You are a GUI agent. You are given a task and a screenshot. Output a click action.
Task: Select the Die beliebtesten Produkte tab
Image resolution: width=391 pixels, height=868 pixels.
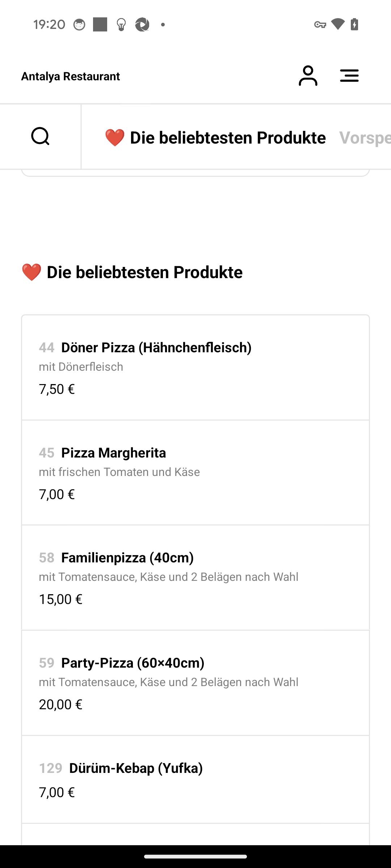tap(215, 138)
